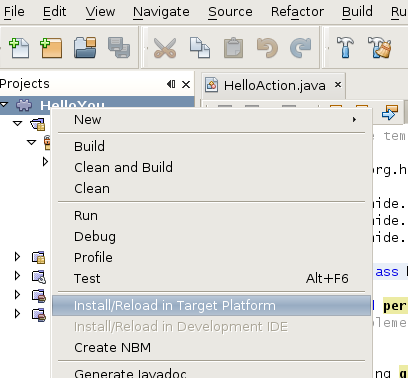This screenshot has height=378, width=408.
Task: Collapse the HelloYou project node
Action: (x=4, y=105)
